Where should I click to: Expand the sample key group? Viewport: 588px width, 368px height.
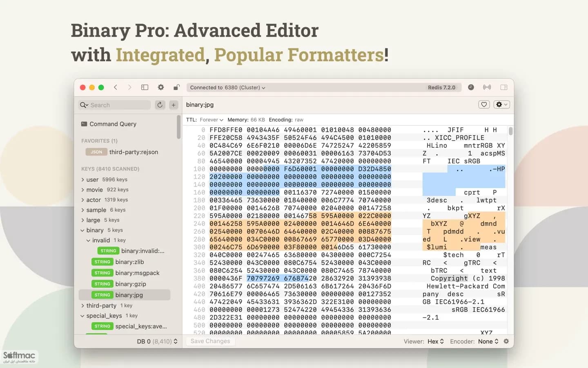(x=82, y=210)
